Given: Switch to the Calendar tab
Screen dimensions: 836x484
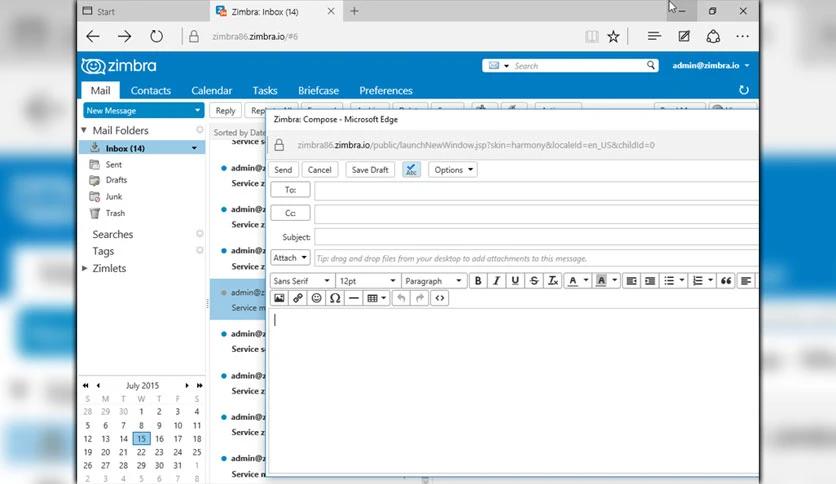Looking at the screenshot, I should (212, 90).
